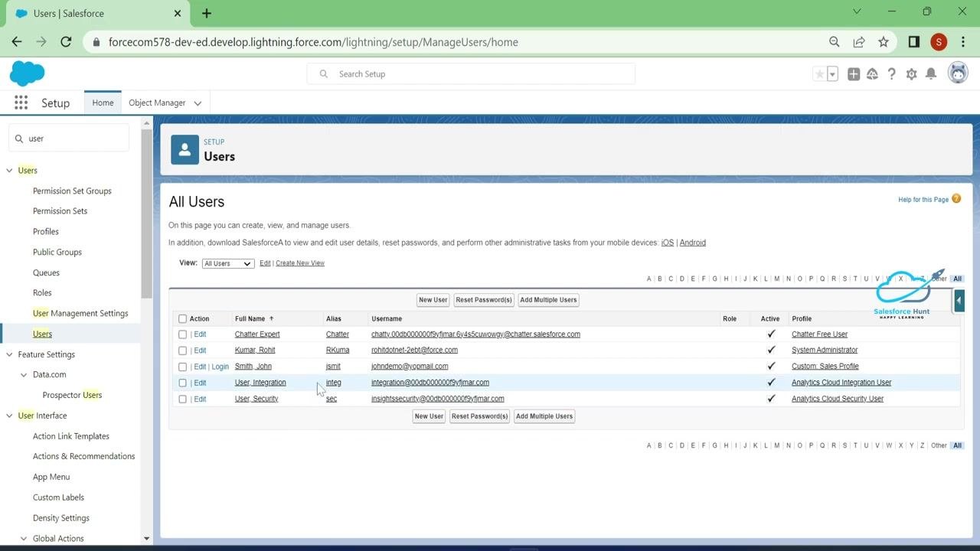
Task: Click the sidebar scrollbar down arrow
Action: click(x=147, y=539)
